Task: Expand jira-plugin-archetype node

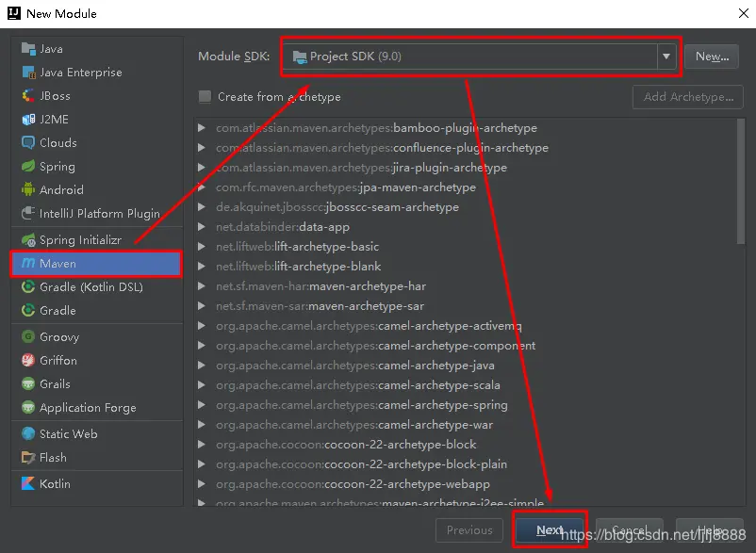Action: coord(202,167)
